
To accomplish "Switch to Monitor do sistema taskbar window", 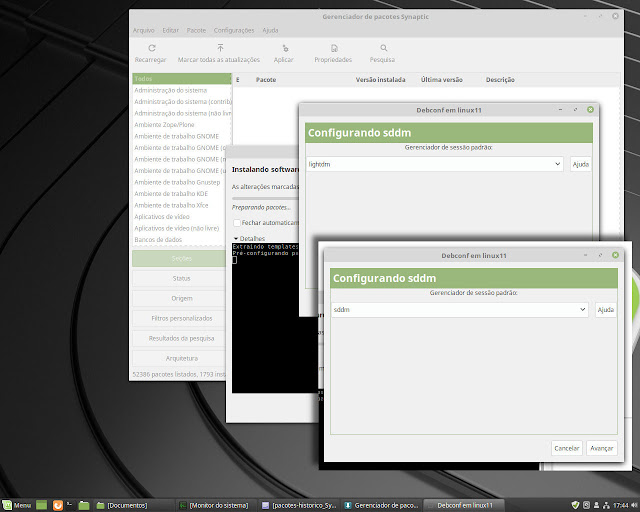I will pyautogui.click(x=217, y=505).
